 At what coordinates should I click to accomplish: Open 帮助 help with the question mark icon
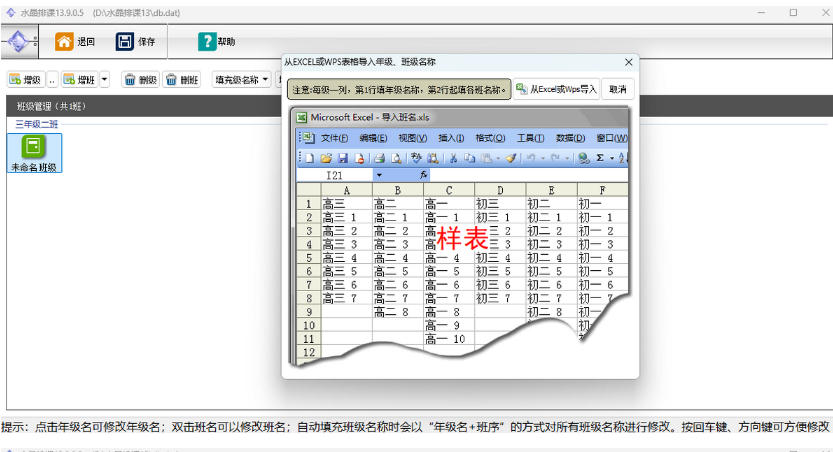click(216, 41)
